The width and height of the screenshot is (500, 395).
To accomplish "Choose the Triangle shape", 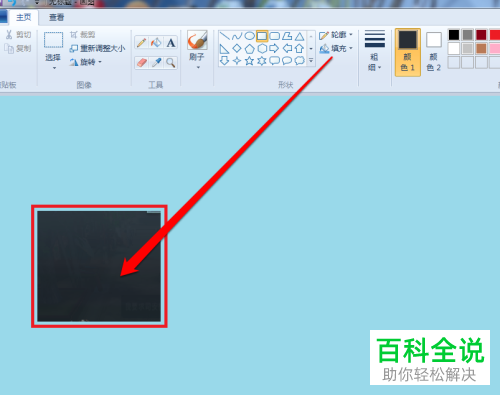I will tap(299, 36).
